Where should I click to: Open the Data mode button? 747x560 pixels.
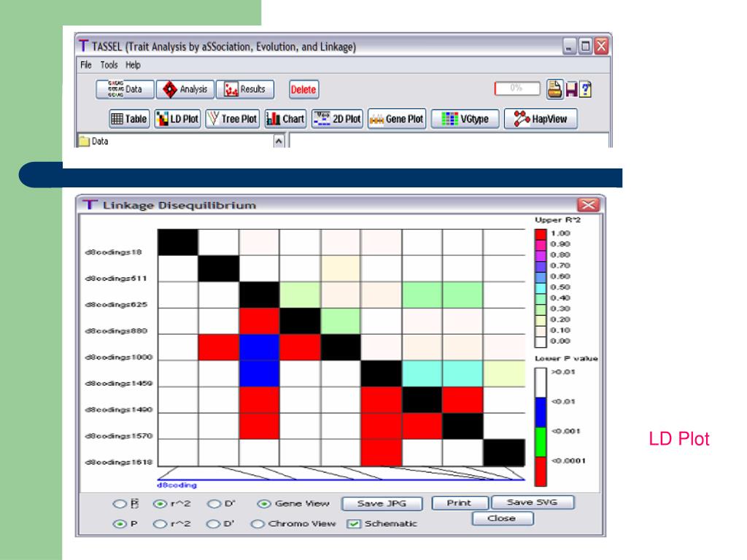click(125, 89)
